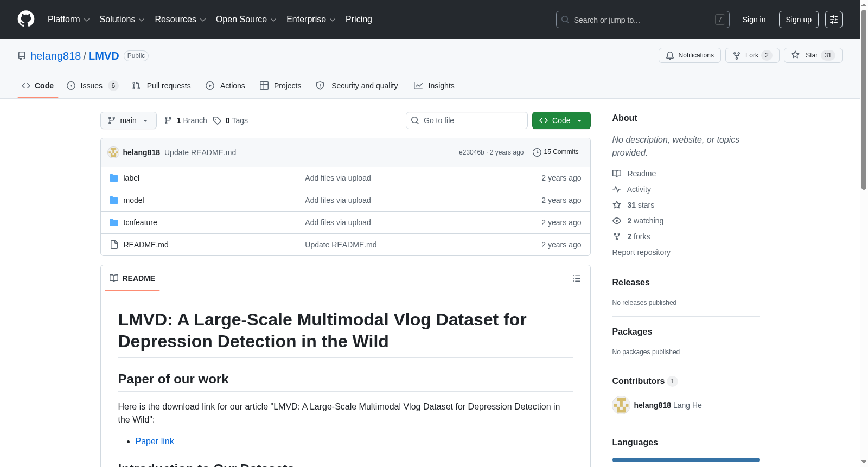
Task: Open the main branch selector dropdown
Action: [x=129, y=120]
